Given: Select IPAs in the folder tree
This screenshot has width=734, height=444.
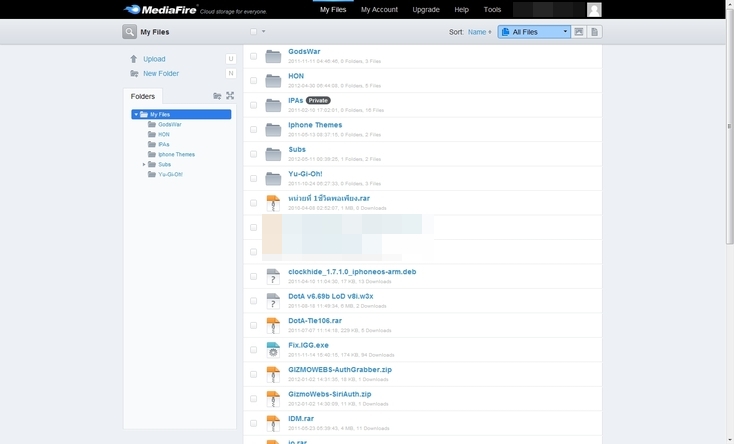Looking at the screenshot, I should (x=164, y=144).
